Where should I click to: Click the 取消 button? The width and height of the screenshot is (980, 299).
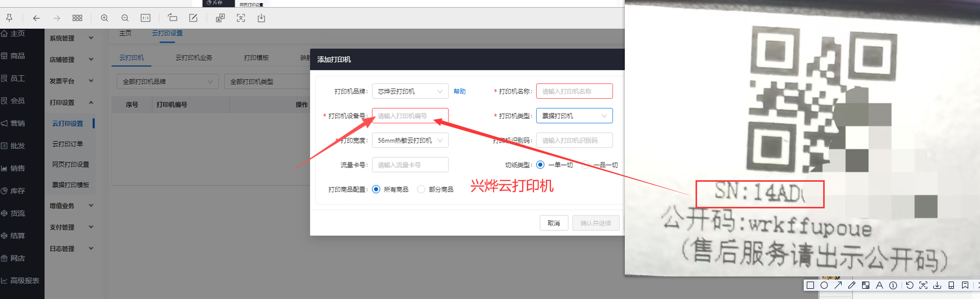click(554, 223)
